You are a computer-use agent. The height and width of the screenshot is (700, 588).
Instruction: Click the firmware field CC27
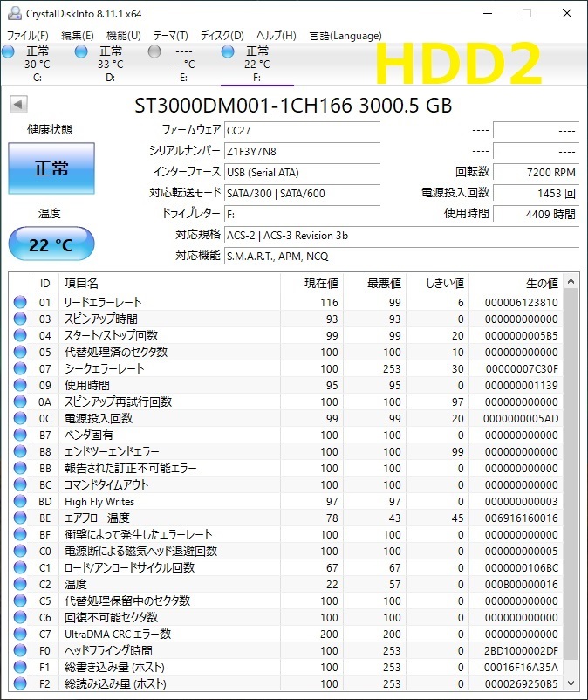tap(302, 130)
